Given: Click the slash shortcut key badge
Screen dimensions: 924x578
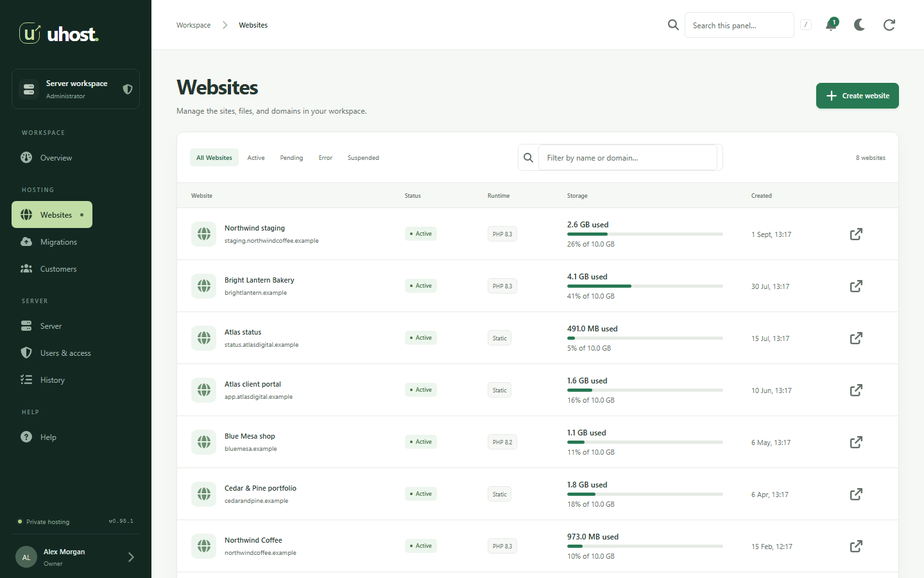Looking at the screenshot, I should (806, 25).
